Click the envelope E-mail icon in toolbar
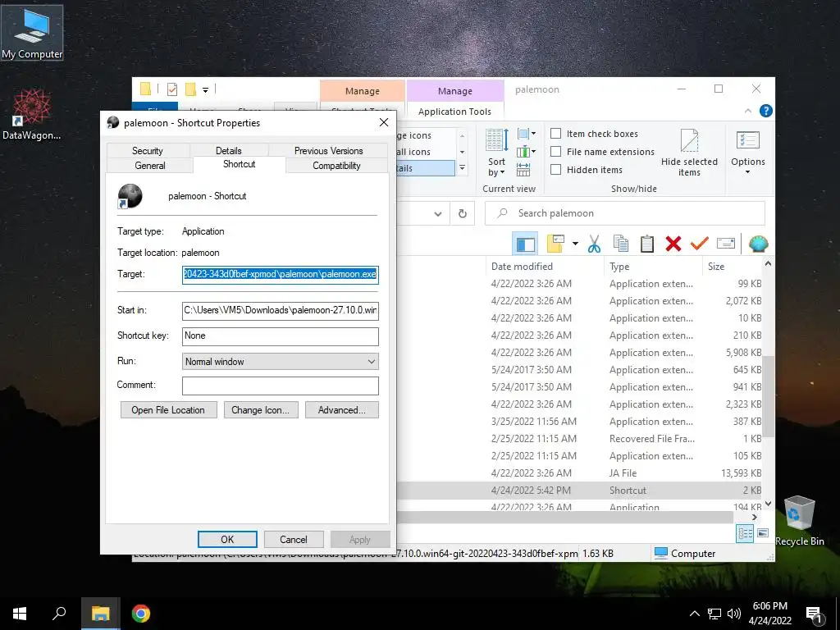840x630 pixels. pos(725,244)
